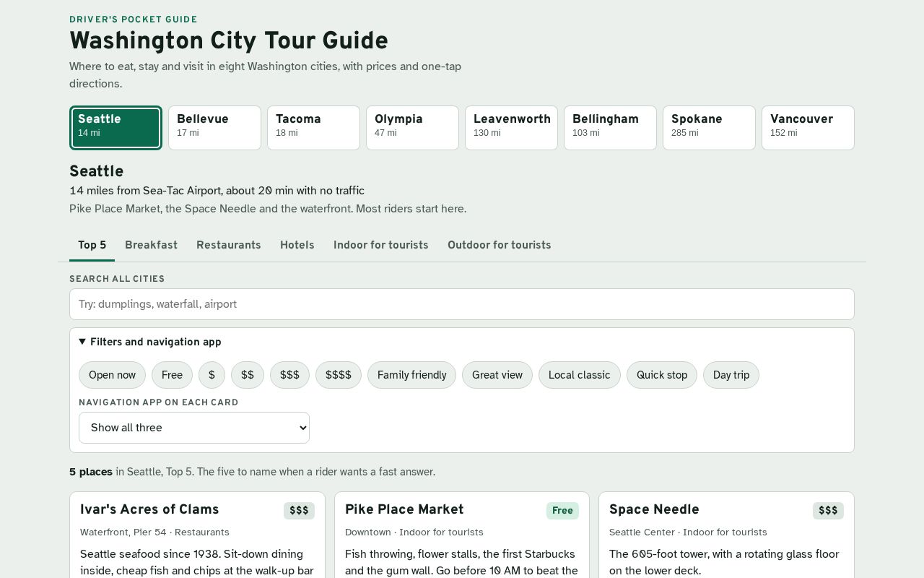
Task: Switch to Outdoor for tourists tab
Action: [499, 246]
